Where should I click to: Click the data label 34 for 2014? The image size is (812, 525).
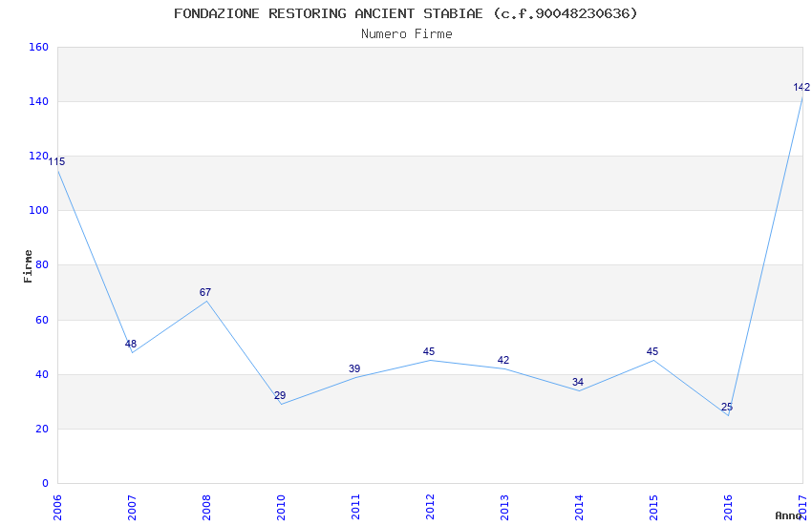[x=578, y=382]
